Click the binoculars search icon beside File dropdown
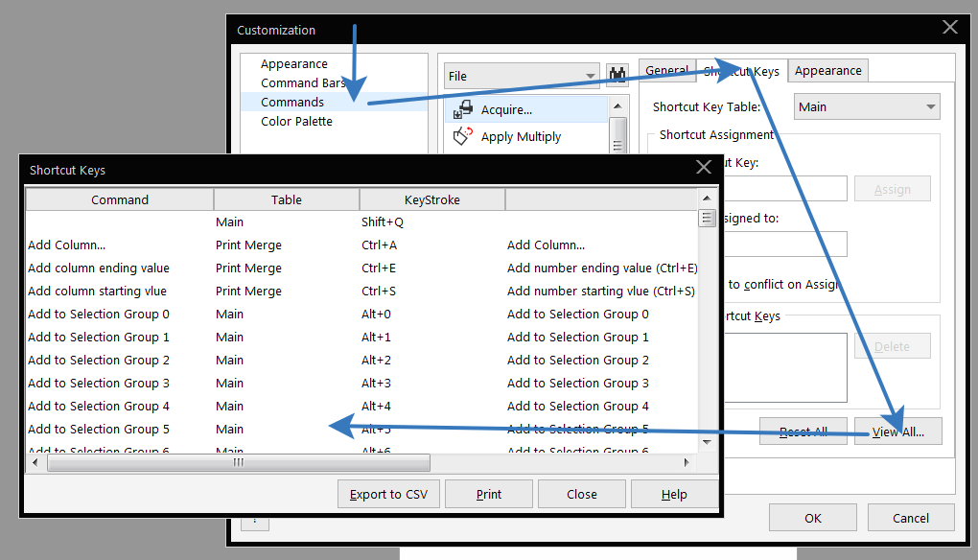This screenshot has width=978, height=560. tap(617, 76)
